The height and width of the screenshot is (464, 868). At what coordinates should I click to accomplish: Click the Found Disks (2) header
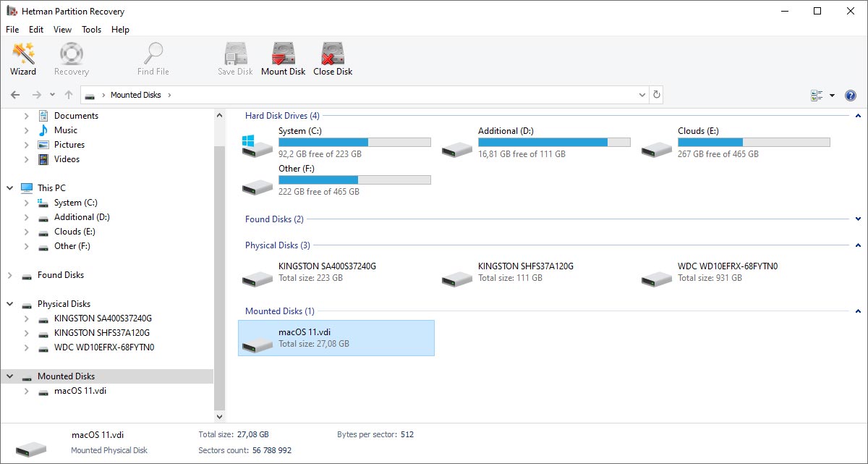pyautogui.click(x=274, y=219)
